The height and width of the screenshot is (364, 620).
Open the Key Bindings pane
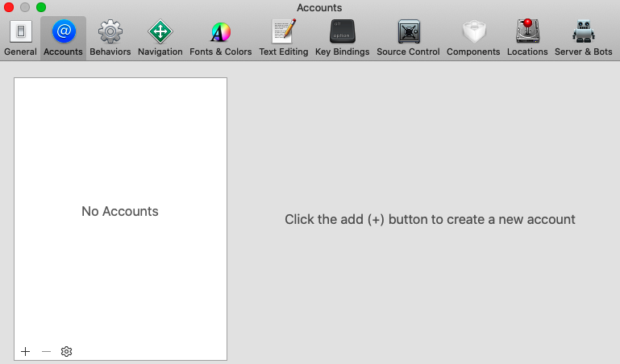[x=343, y=38]
